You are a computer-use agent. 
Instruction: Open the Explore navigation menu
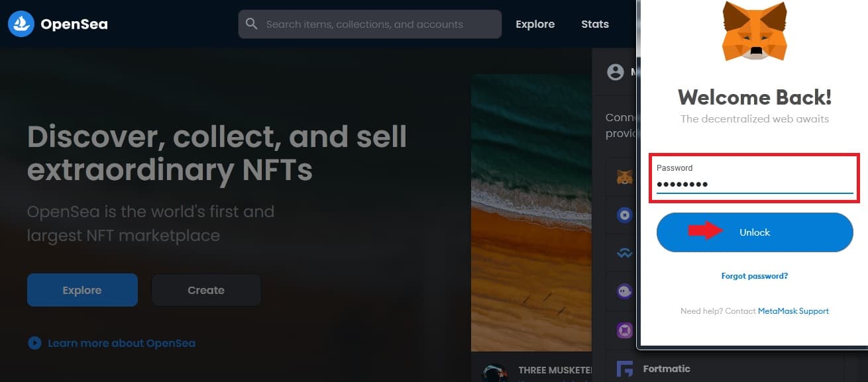[x=535, y=24]
